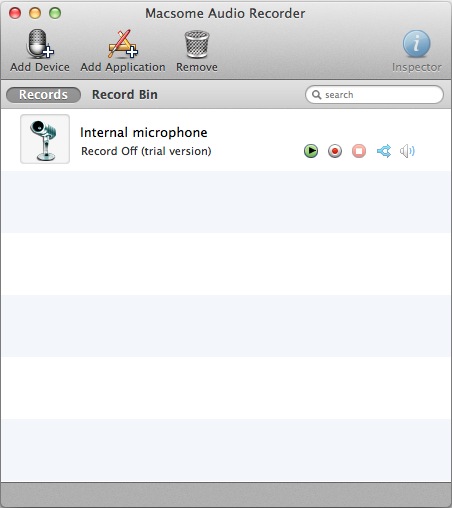Switch to the Record Bin tab

125,95
